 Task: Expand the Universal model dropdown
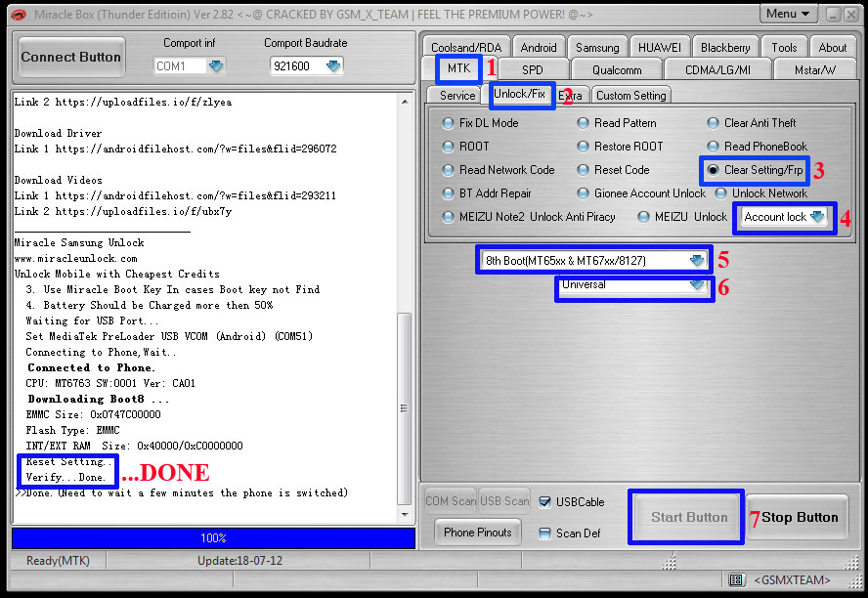click(697, 285)
